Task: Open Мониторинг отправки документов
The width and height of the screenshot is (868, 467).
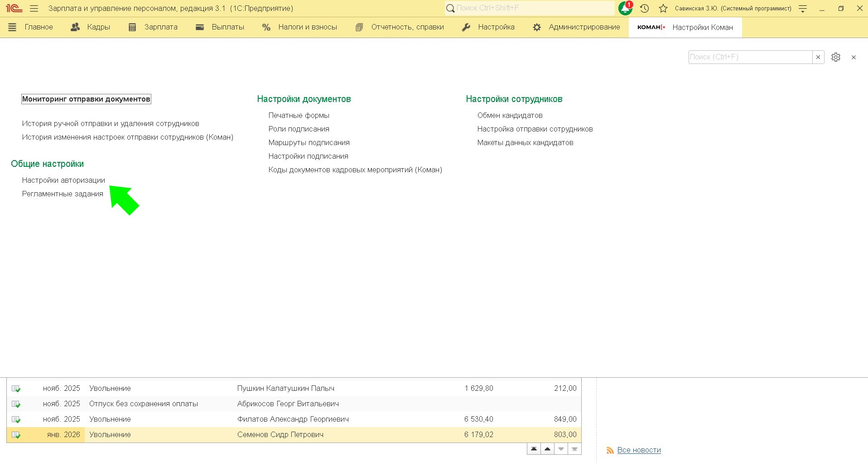Action: 86,99
